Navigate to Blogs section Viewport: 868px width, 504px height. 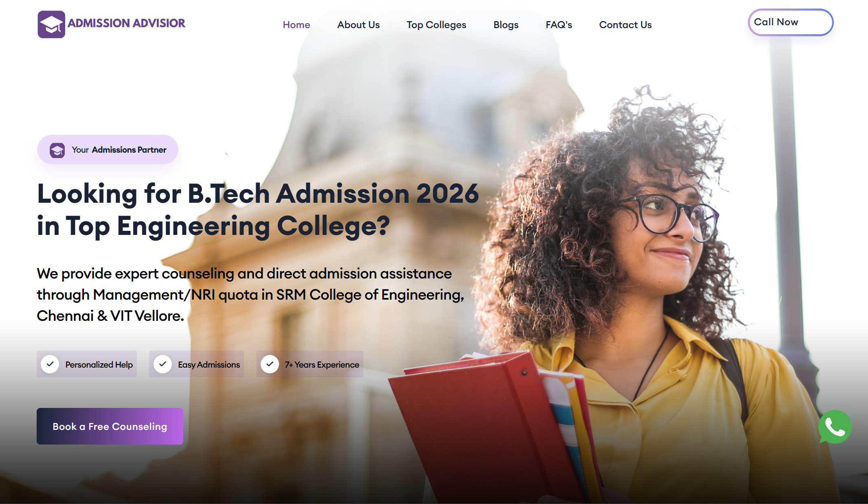(506, 25)
